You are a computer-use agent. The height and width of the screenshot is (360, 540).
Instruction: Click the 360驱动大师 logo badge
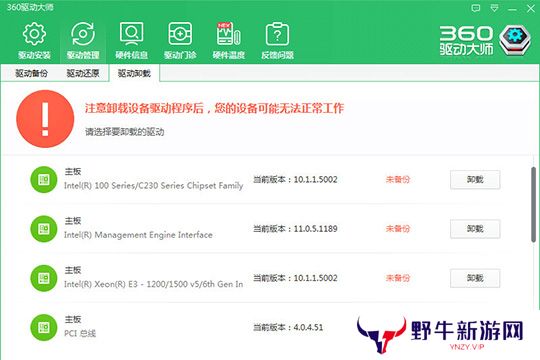515,40
